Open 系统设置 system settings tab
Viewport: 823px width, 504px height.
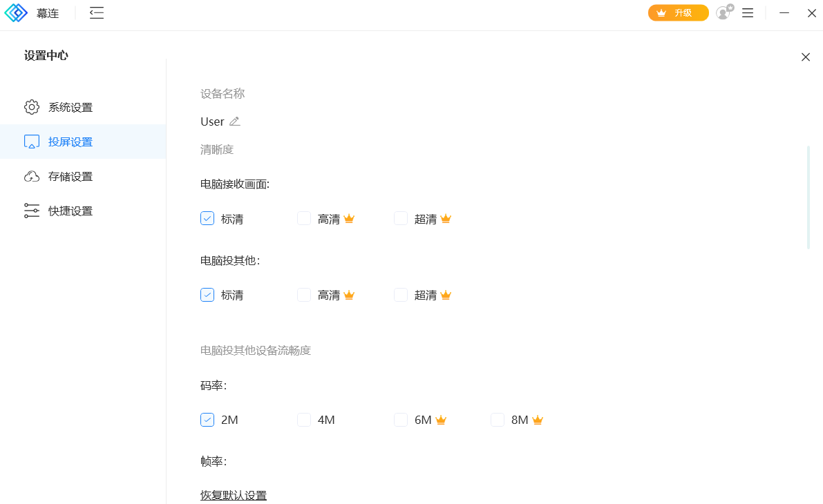click(83, 107)
